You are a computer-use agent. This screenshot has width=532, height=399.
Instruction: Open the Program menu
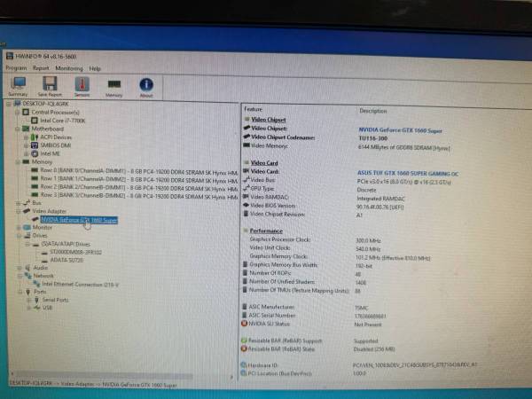pos(16,67)
